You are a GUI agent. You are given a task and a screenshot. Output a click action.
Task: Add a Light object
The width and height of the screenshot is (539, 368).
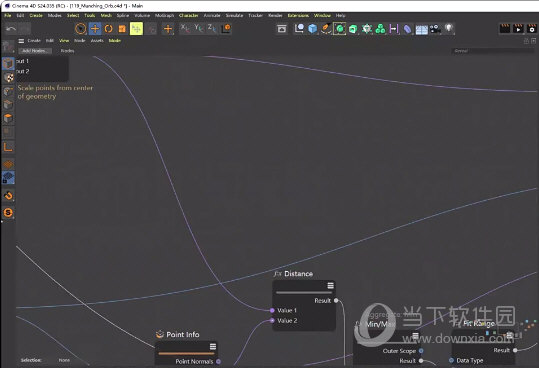449,28
